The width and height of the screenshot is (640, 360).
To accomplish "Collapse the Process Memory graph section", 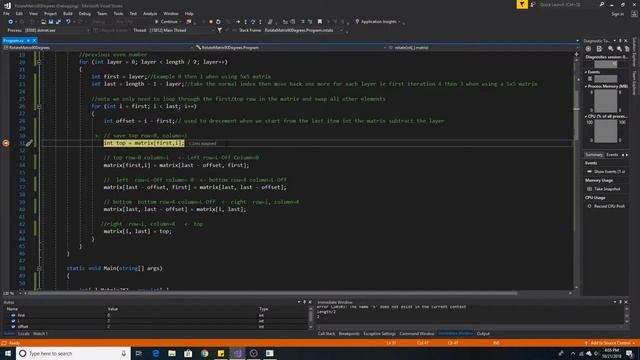I will [x=587, y=87].
